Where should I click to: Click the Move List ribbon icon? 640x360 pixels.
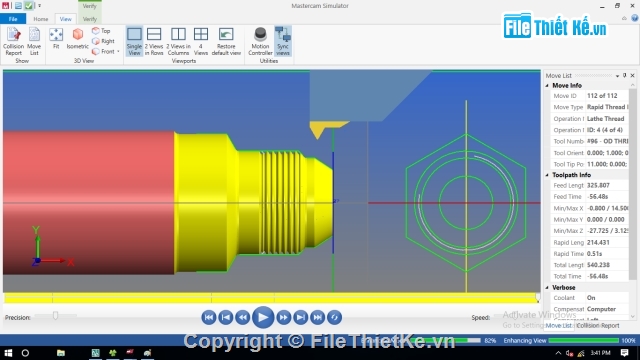click(x=34, y=41)
